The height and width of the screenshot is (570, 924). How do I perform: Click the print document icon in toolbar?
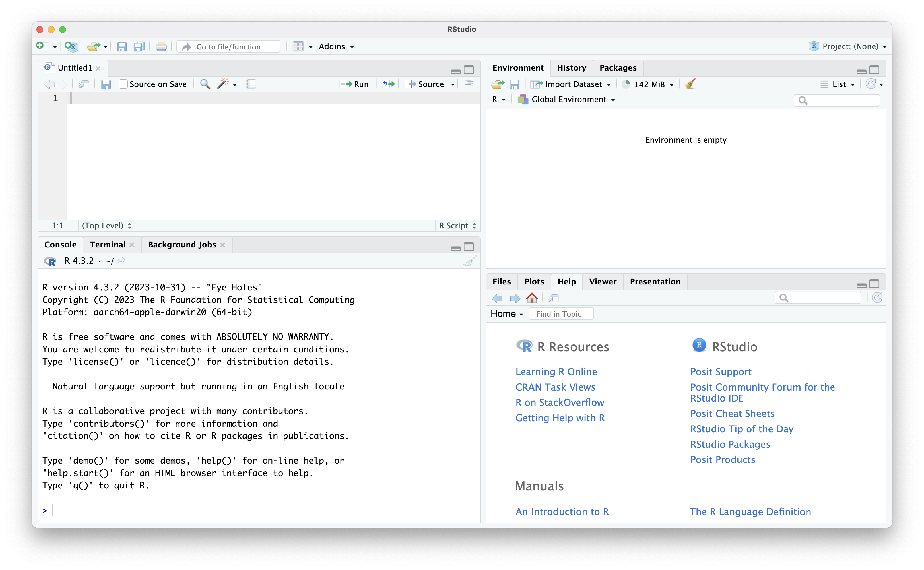click(161, 46)
